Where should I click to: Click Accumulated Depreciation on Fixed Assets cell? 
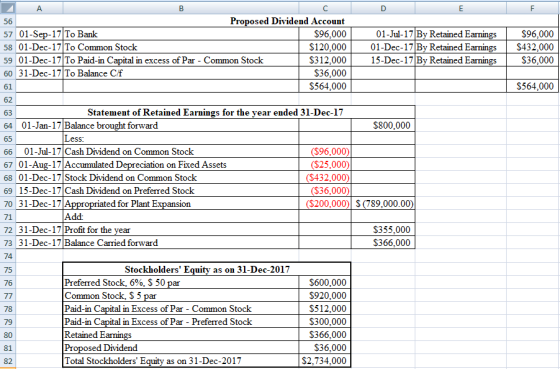(x=181, y=165)
